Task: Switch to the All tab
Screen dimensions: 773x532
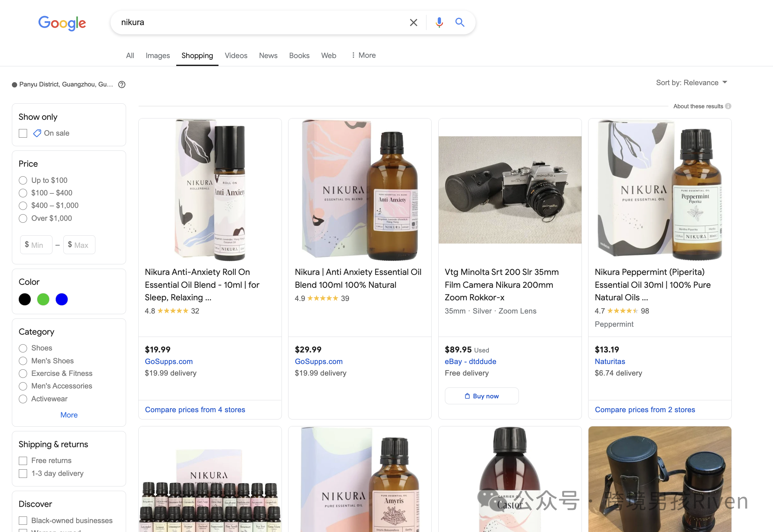Action: 130,55
